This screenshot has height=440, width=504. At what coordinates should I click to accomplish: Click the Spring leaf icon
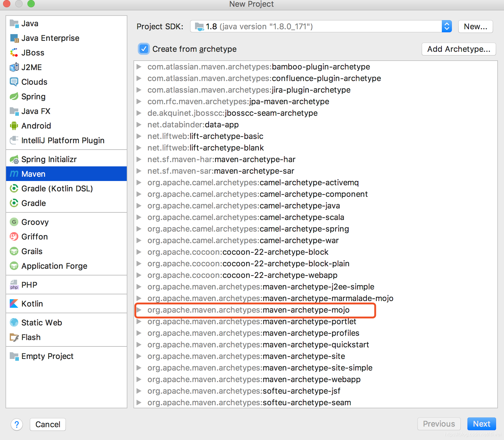tap(14, 97)
